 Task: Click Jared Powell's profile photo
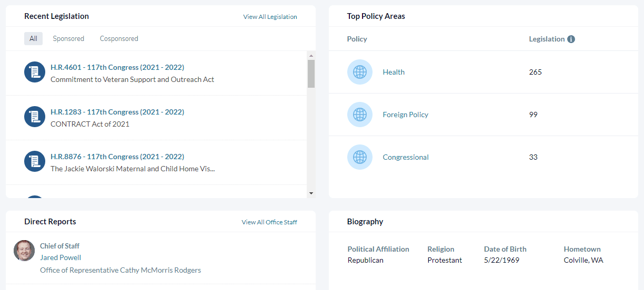(x=24, y=251)
